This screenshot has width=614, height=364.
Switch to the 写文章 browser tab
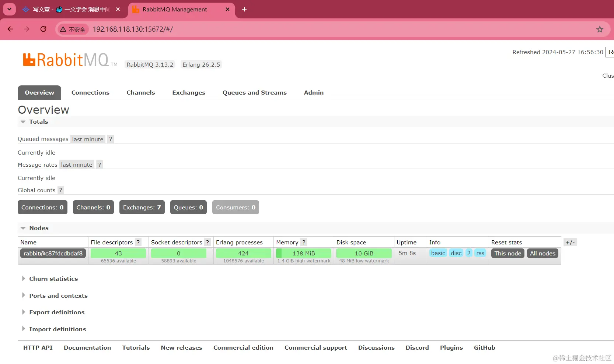[71, 9]
